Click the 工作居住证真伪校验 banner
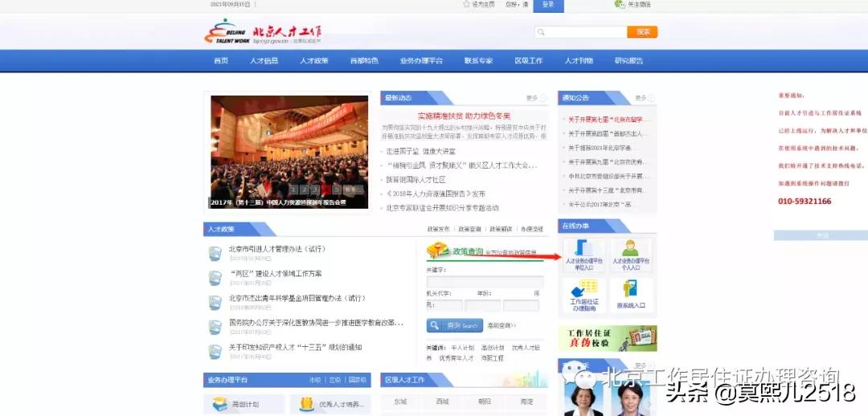 pyautogui.click(x=608, y=339)
